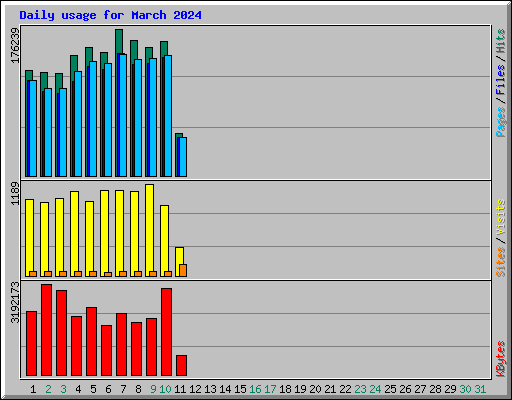The image size is (512, 400).
Task: Click the yellow visits bar for day 10
Action: [164, 241]
